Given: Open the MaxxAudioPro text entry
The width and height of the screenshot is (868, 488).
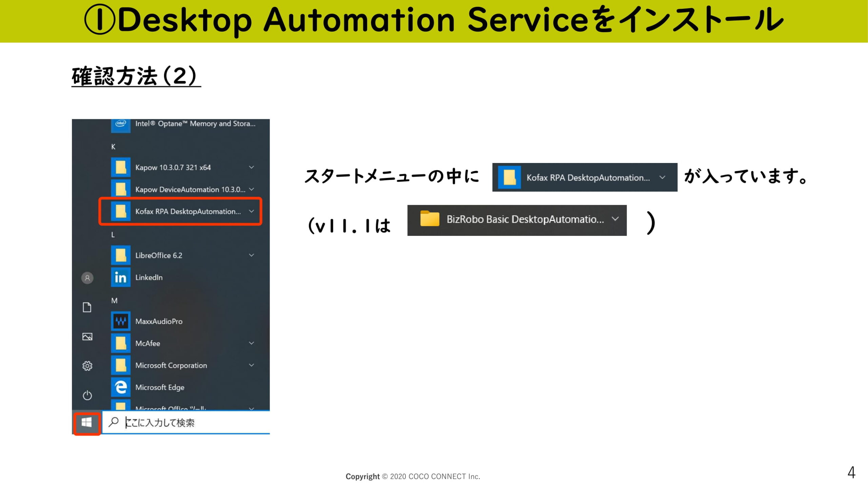Looking at the screenshot, I should click(159, 321).
